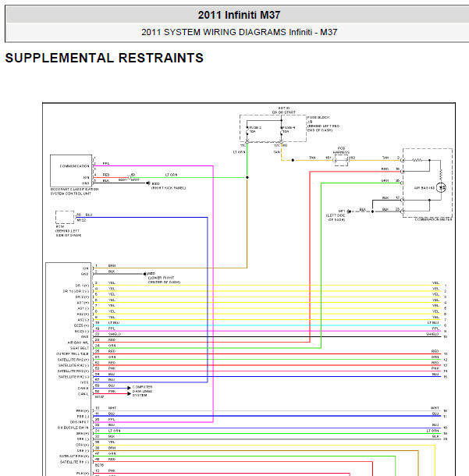The image size is (469, 476).
Task: Click the "AIR BAG W/L" pin label
Action: coord(78,343)
